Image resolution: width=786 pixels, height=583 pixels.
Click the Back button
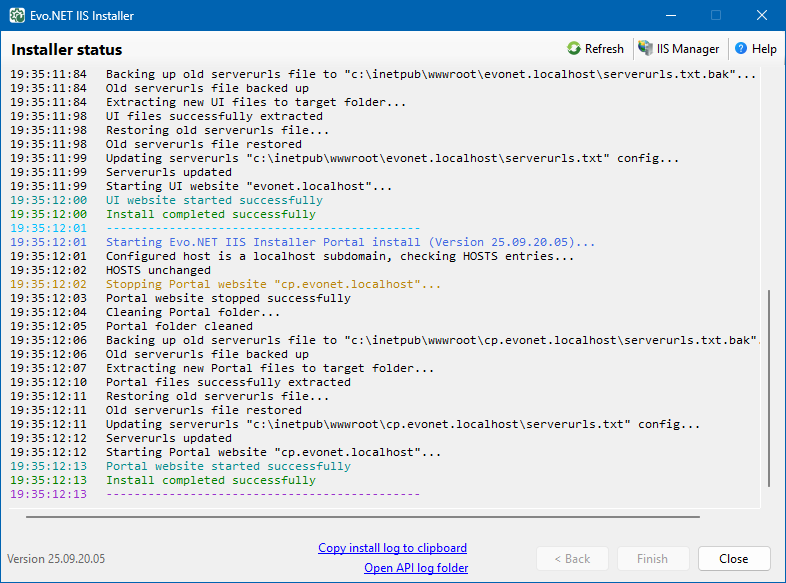tap(571, 559)
